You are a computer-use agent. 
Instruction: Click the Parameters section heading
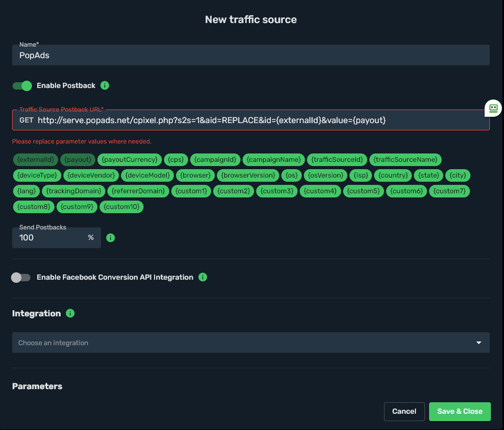37,387
